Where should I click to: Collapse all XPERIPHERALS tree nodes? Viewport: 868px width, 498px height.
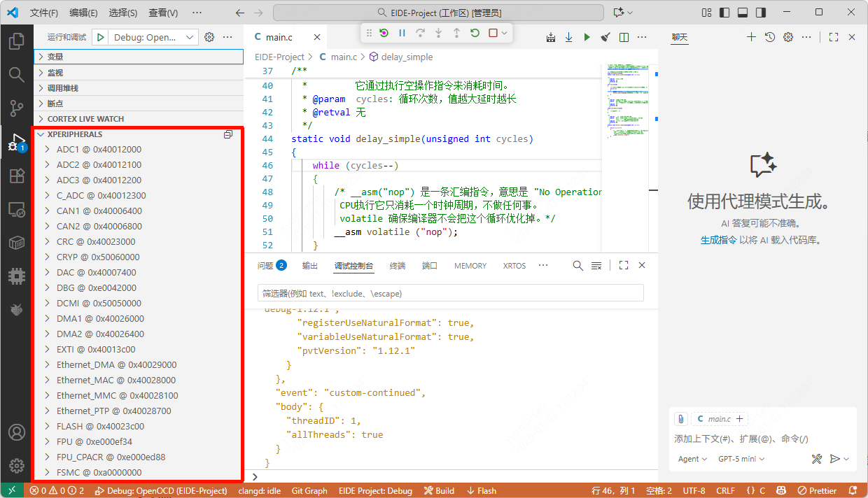(228, 134)
